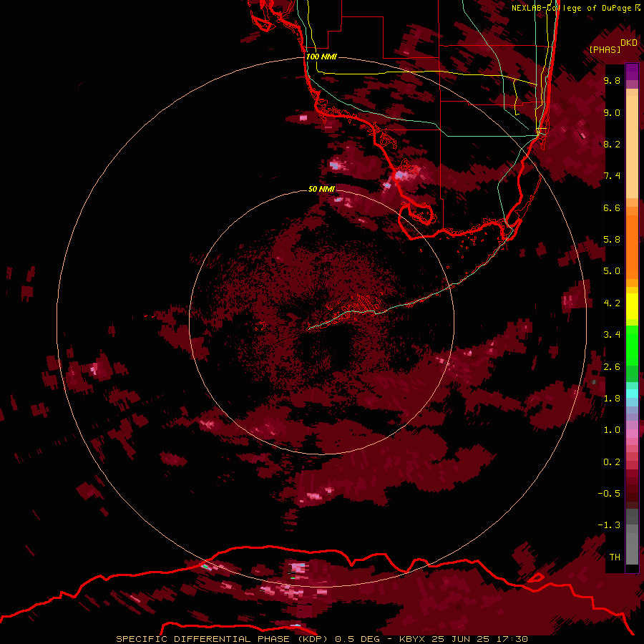Image resolution: width=644 pixels, height=644 pixels.
Task: Click the "[PHAS]" units label
Action: pos(605,50)
